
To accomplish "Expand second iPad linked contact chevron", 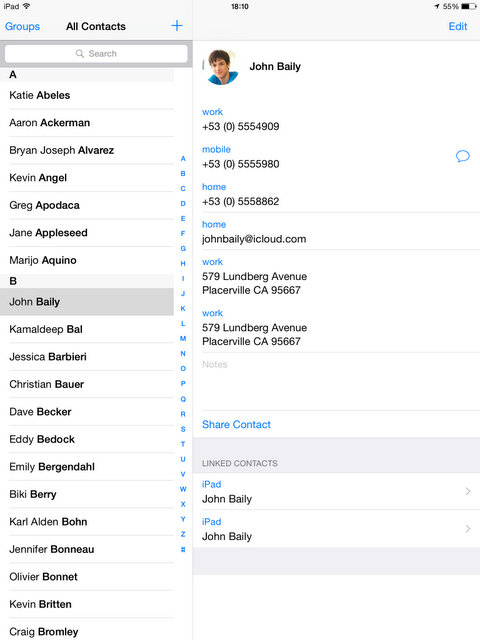I will 468,529.
